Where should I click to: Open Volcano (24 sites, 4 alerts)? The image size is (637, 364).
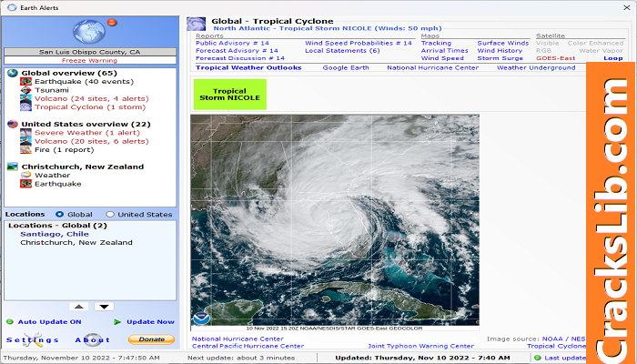92,98
